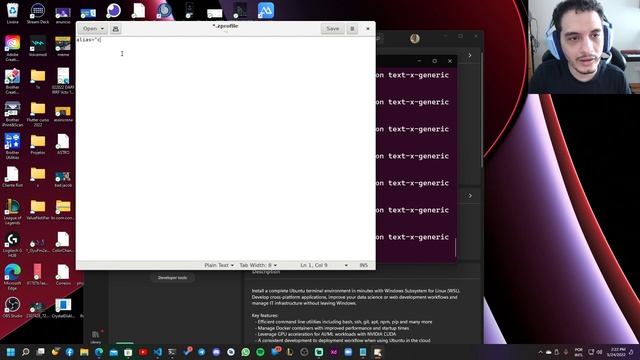Open the Voicemod desktop shortcut
Image resolution: width=640 pixels, height=360 pixels.
38,46
